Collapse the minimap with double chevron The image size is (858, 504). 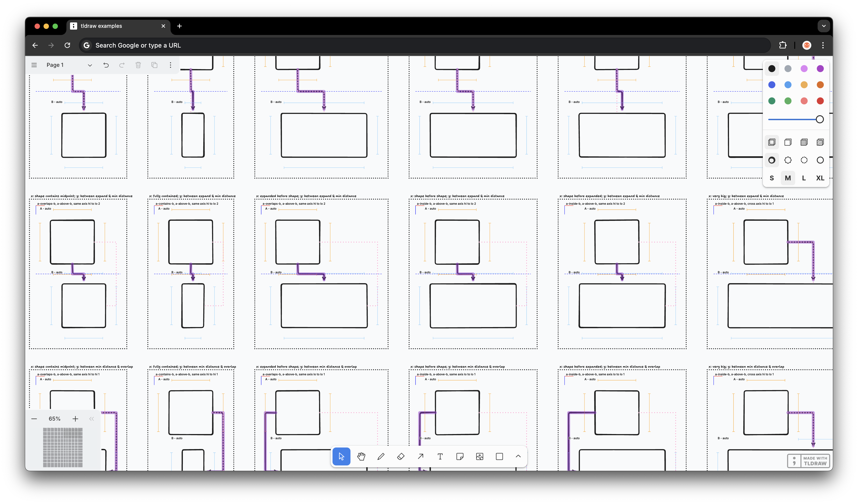(x=91, y=419)
